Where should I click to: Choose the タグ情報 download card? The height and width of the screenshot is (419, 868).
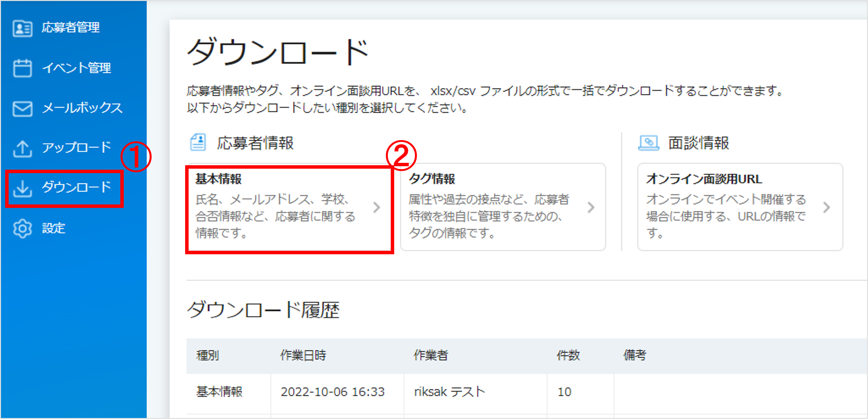[x=503, y=207]
